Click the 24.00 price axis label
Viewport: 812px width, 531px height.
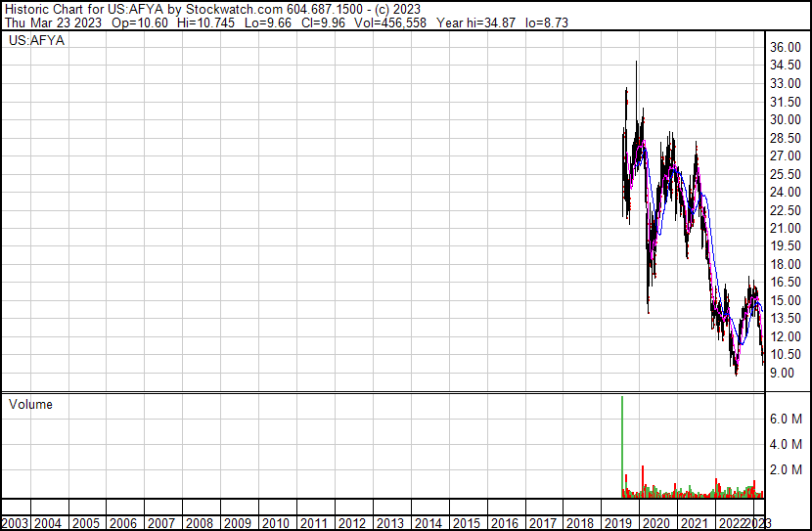(785, 192)
